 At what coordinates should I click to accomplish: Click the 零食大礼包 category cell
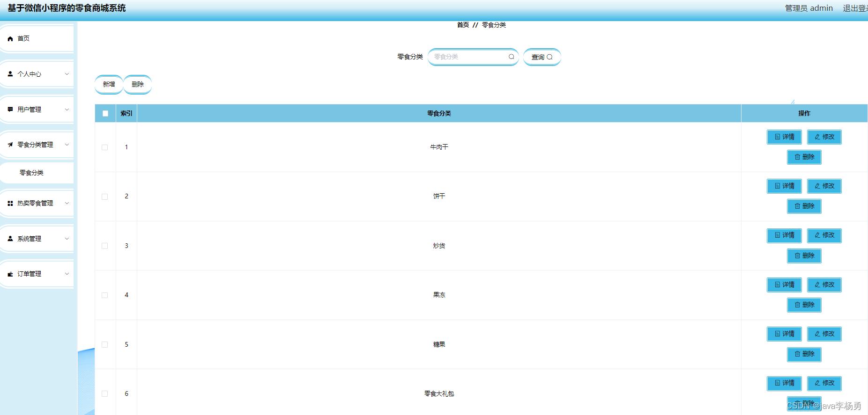[439, 394]
